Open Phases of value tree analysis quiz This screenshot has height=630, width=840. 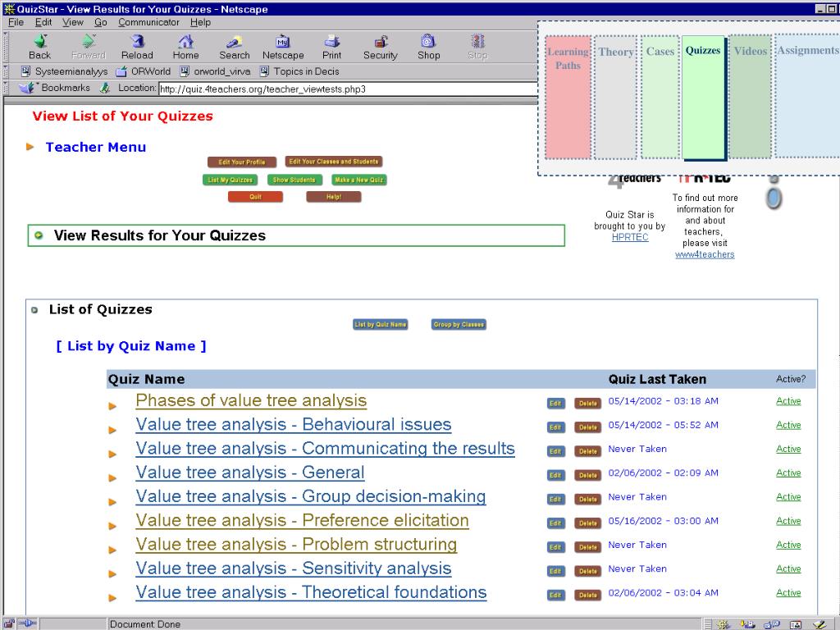[251, 400]
